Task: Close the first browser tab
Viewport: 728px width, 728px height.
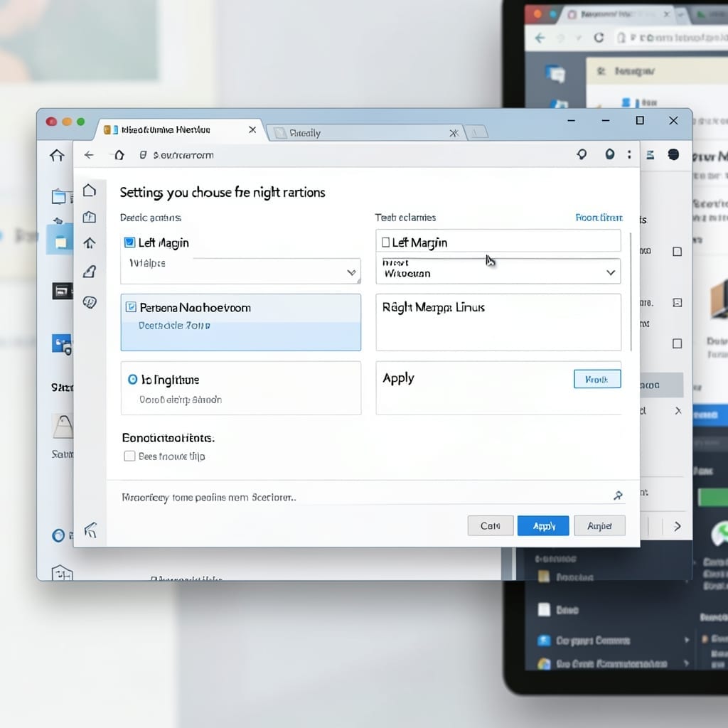Action: coord(252,129)
